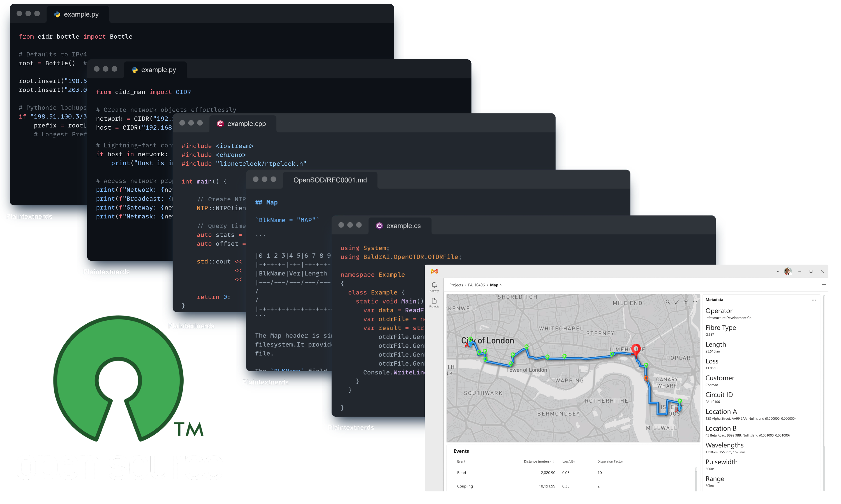
Task: Open the Activity panel via the bell icon
Action: point(435,286)
